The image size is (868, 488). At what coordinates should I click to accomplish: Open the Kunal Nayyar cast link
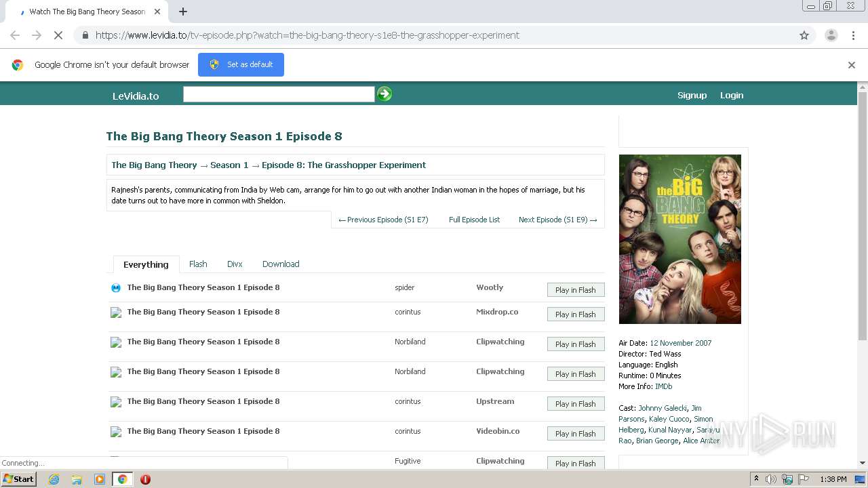670,430
